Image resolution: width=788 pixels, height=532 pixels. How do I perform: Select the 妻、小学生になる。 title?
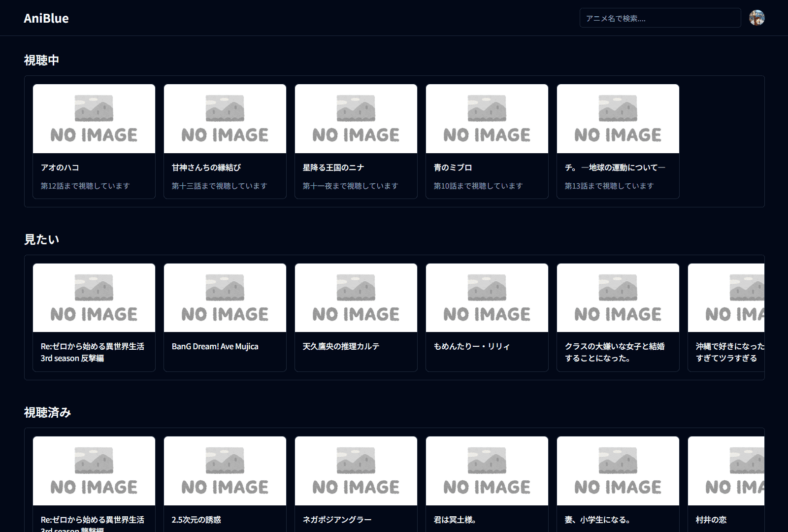coord(597,520)
